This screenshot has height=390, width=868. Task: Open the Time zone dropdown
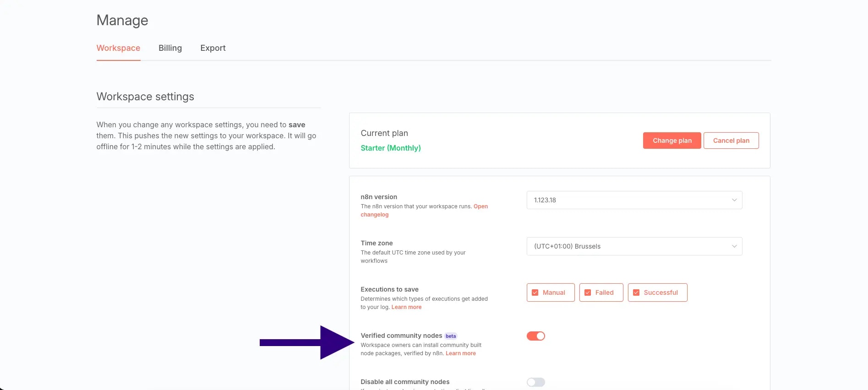pos(634,246)
